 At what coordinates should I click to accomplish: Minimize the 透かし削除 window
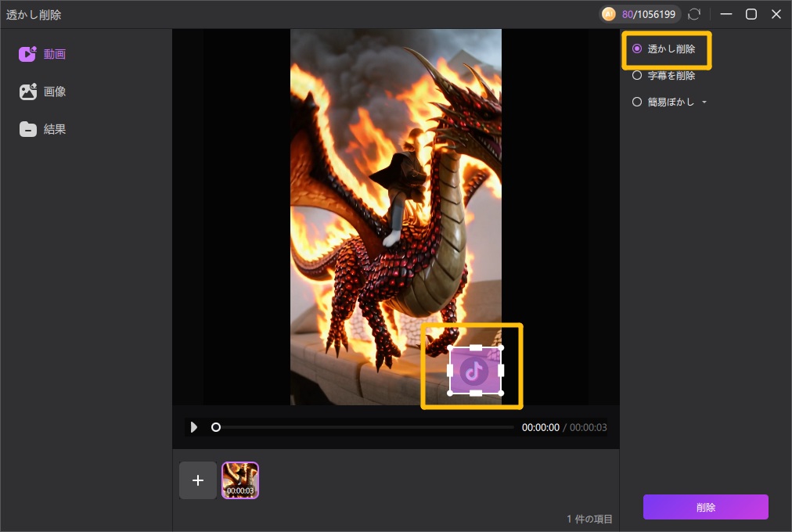tap(725, 14)
